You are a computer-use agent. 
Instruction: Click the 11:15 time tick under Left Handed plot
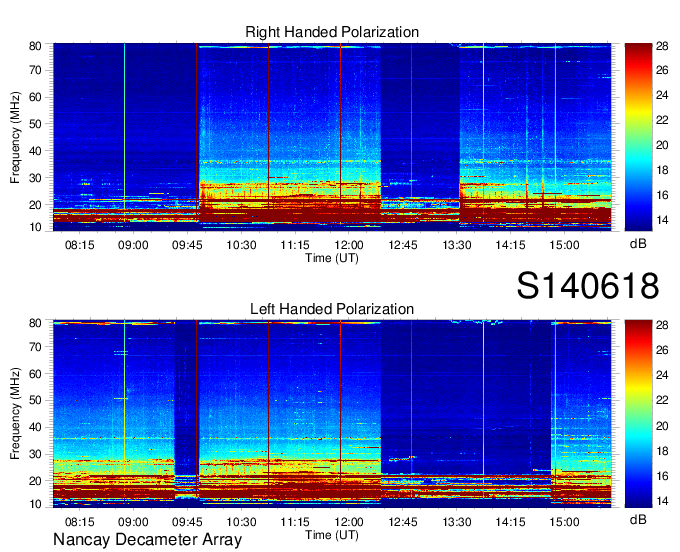tap(295, 522)
